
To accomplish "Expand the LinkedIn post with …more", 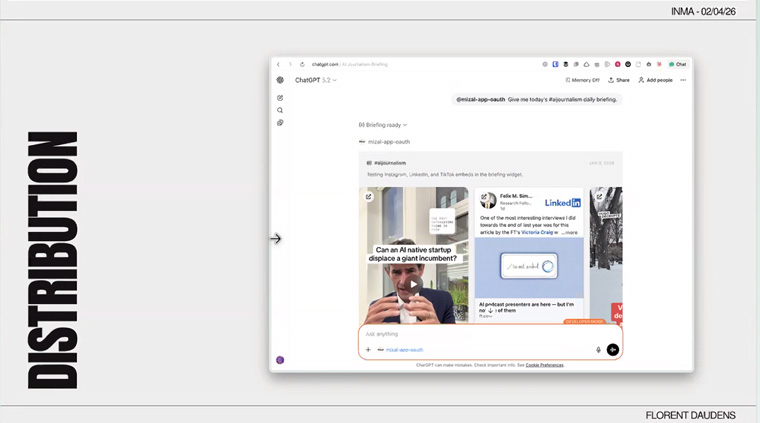I will pyautogui.click(x=570, y=233).
